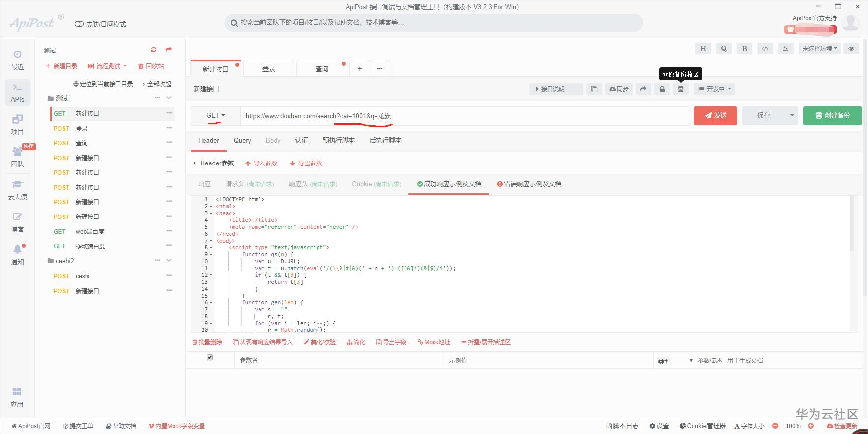Select the web端百度 GET request

click(112, 232)
